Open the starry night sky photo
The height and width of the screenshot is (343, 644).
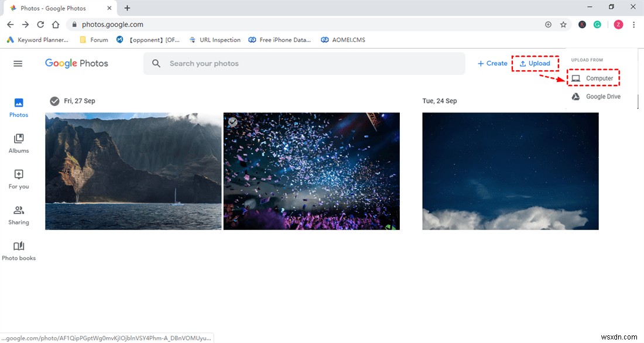511,171
